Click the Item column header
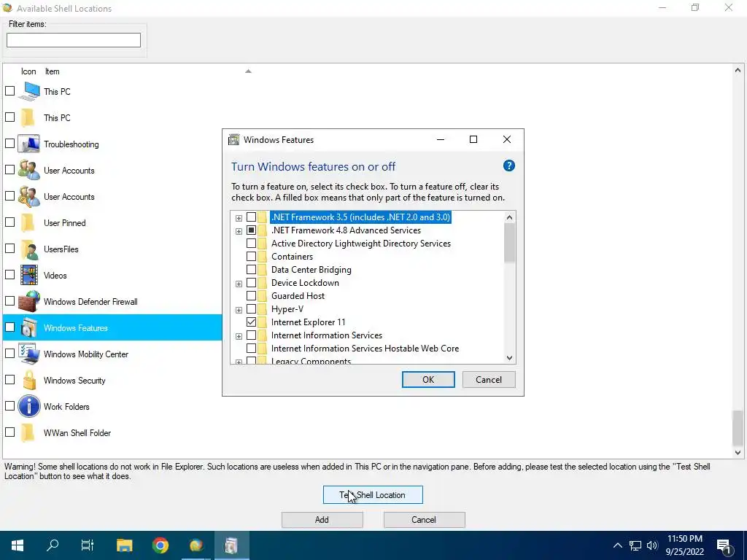 pos(53,71)
